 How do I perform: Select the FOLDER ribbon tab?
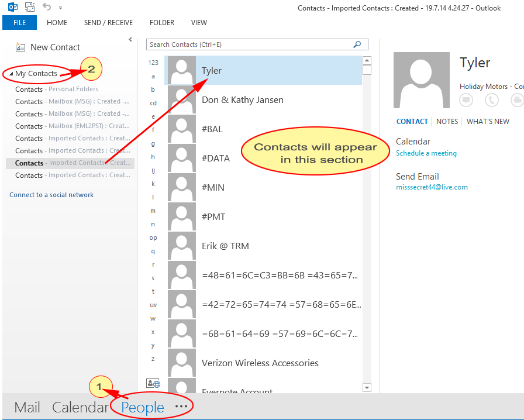pyautogui.click(x=162, y=23)
